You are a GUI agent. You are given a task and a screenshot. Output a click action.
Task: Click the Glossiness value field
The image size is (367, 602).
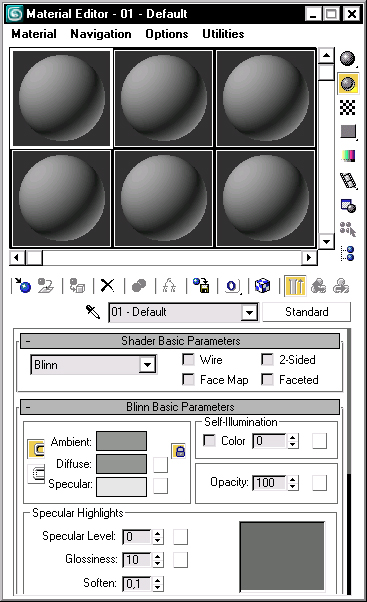point(137,560)
